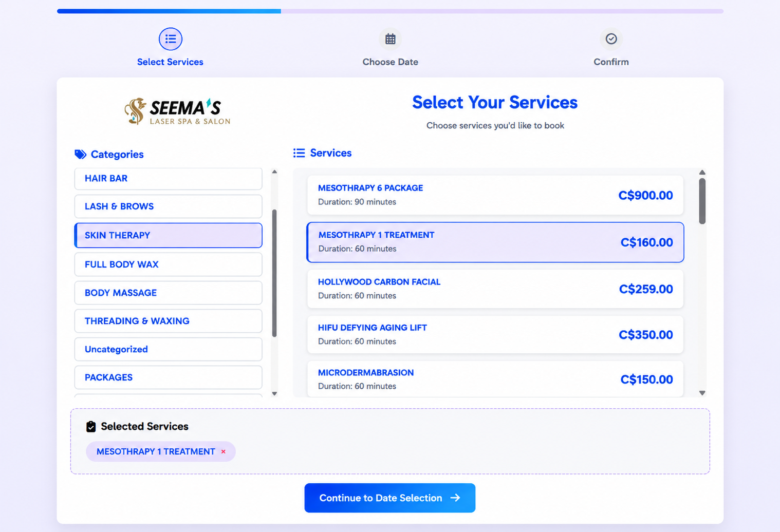Choose the BODY MASSAGE category
Viewport: 780px width, 532px height.
[169, 293]
